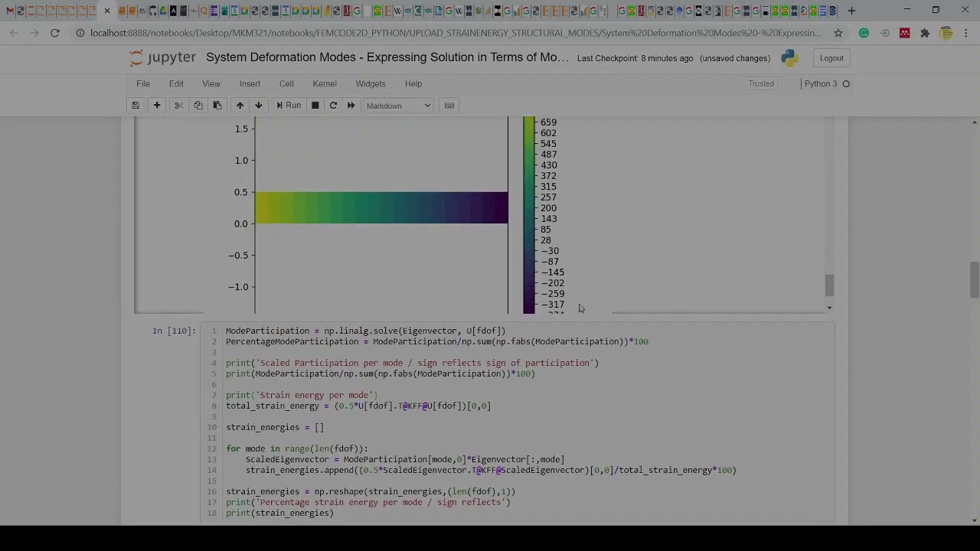The height and width of the screenshot is (551, 980).
Task: Click the Trusted notebook indicator
Action: 761,83
